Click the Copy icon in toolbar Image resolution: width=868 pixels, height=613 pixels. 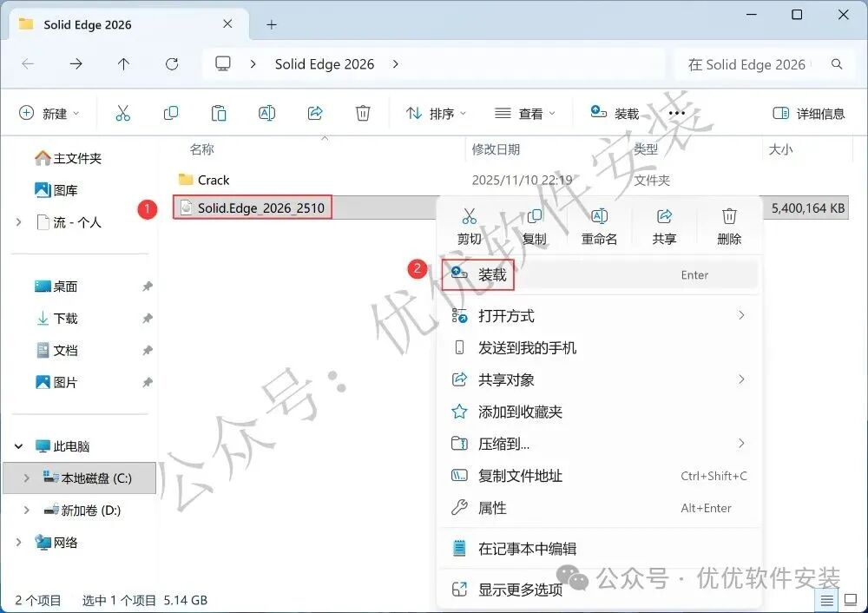[x=171, y=114]
